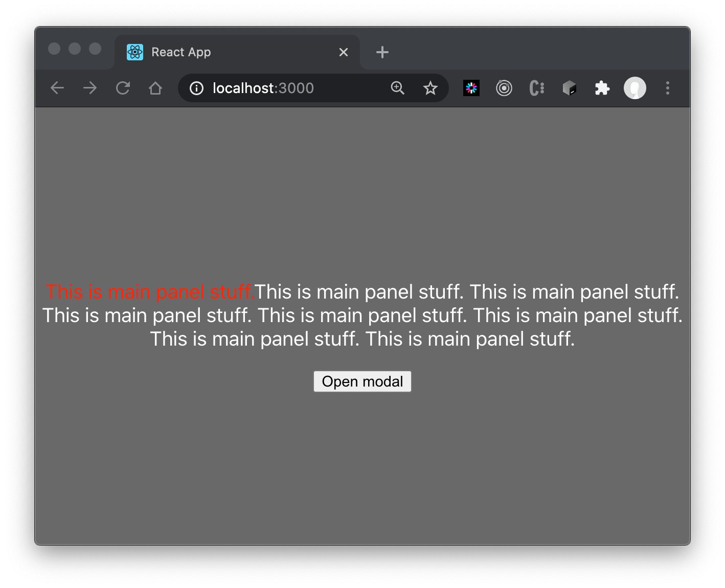Image resolution: width=725 pixels, height=588 pixels.
Task: Open the profile avatar menu
Action: point(635,88)
